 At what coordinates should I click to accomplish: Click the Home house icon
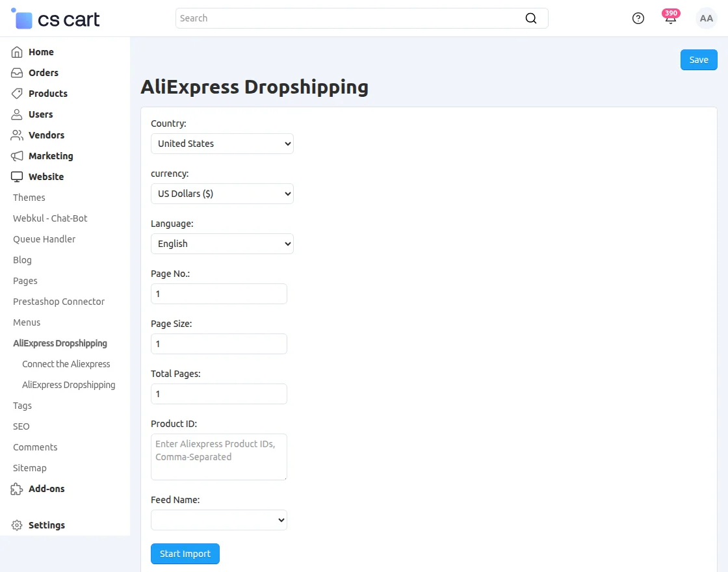click(17, 52)
